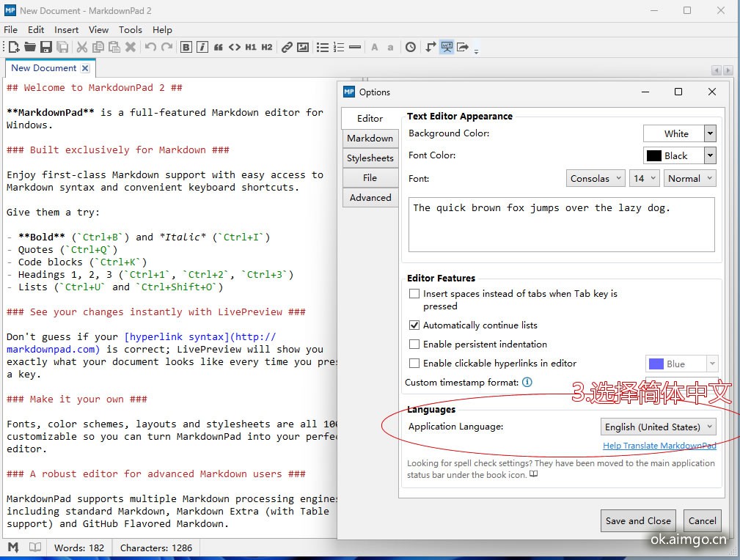
Task: Switch to the File options tab
Action: tap(370, 178)
